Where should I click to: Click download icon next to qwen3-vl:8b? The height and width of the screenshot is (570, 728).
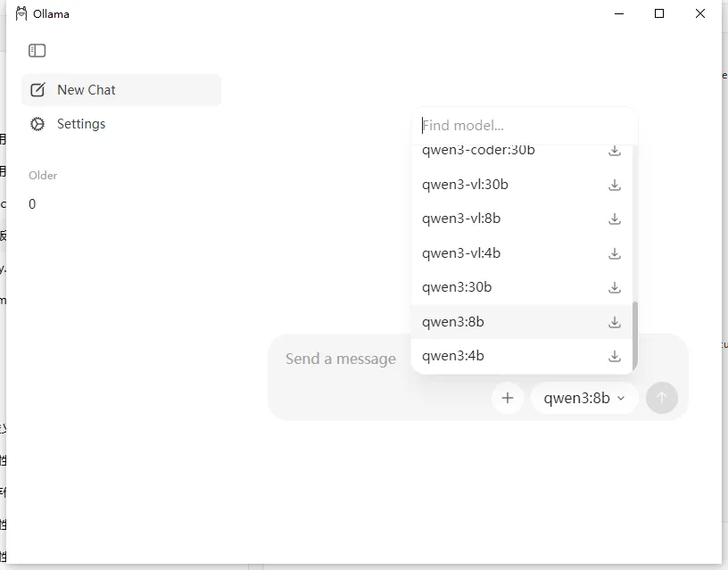[614, 219]
